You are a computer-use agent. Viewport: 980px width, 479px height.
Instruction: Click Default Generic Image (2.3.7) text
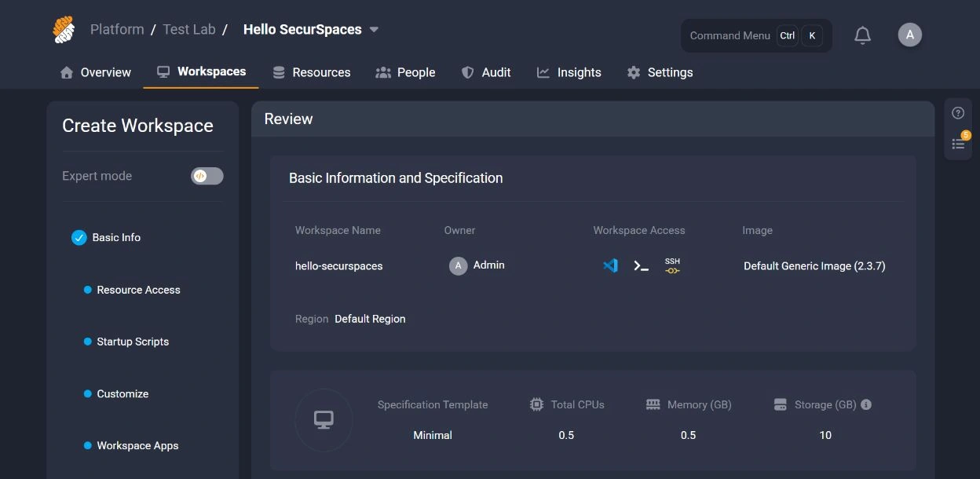814,266
